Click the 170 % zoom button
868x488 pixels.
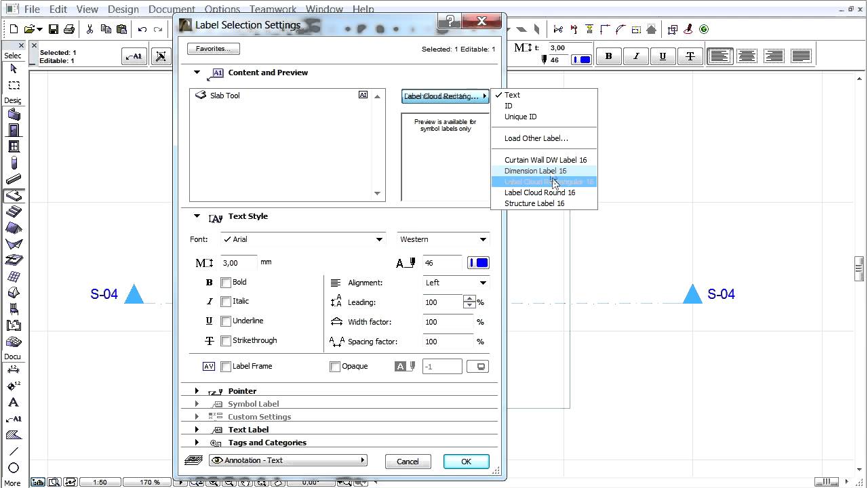coord(150,483)
